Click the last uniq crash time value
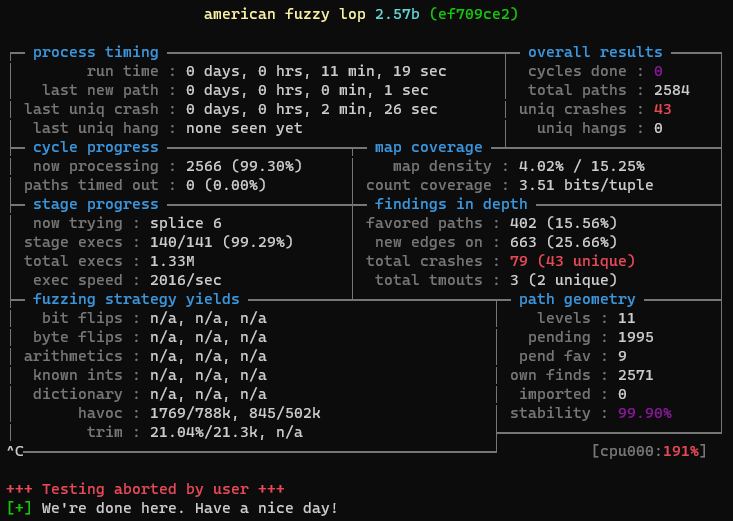This screenshot has width=733, height=521. 312,109
